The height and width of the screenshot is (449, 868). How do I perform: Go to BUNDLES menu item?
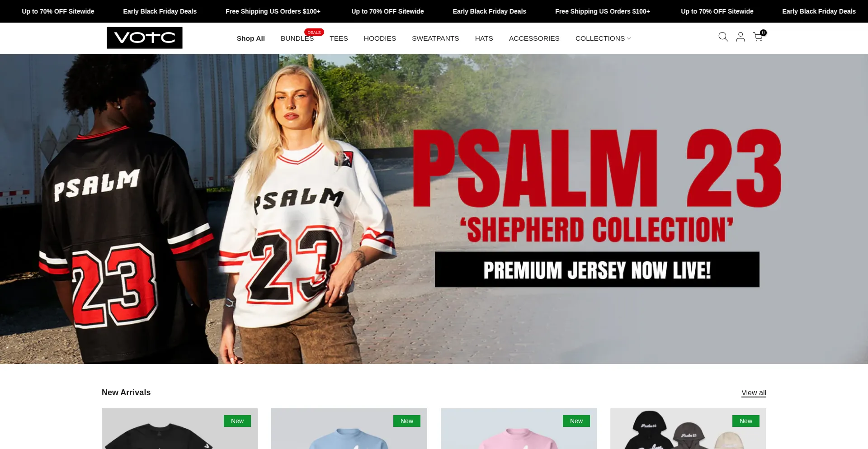pos(297,38)
